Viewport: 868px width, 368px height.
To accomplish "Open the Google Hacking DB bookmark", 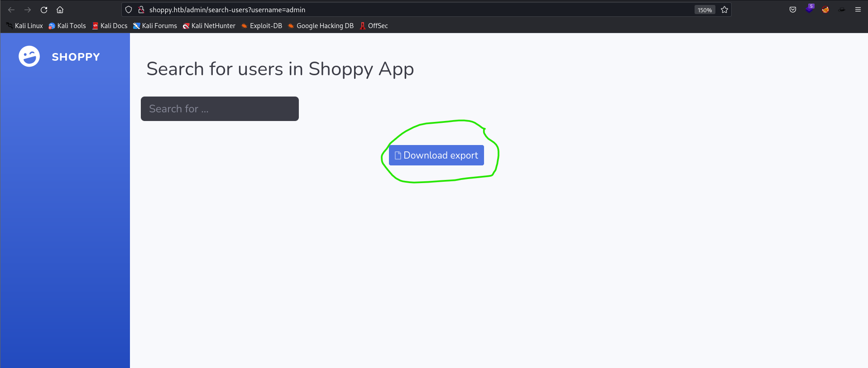I will click(321, 26).
